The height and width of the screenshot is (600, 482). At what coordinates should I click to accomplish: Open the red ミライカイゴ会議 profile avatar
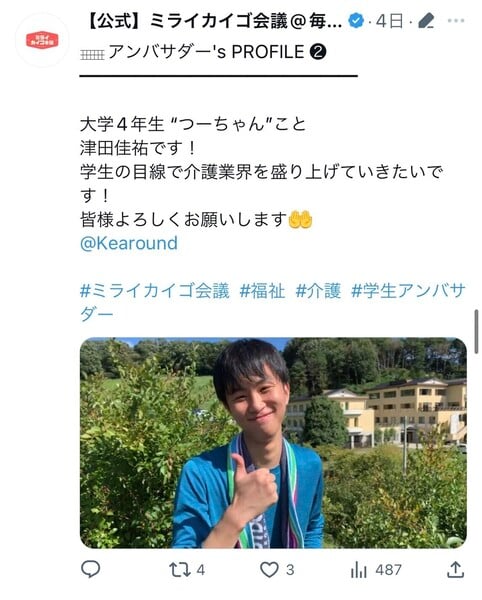(42, 40)
